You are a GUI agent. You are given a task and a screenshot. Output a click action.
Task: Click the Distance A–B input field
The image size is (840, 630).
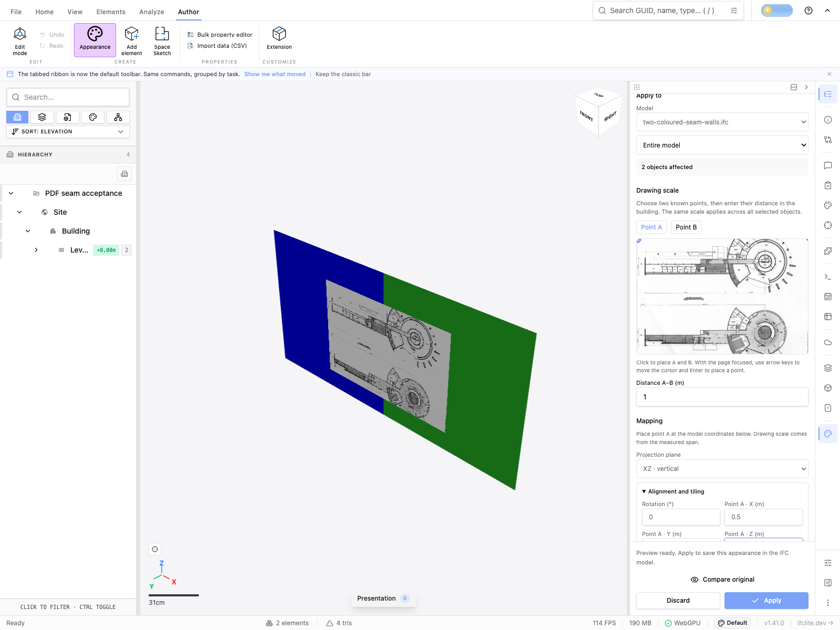[722, 397]
